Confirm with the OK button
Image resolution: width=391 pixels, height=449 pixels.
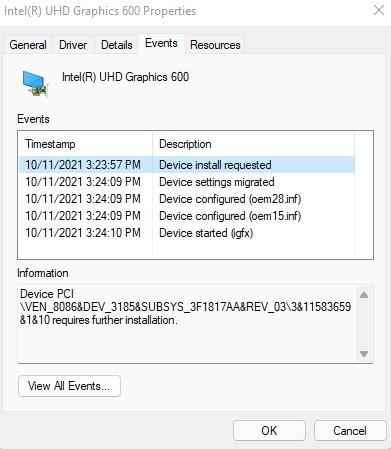tap(269, 430)
